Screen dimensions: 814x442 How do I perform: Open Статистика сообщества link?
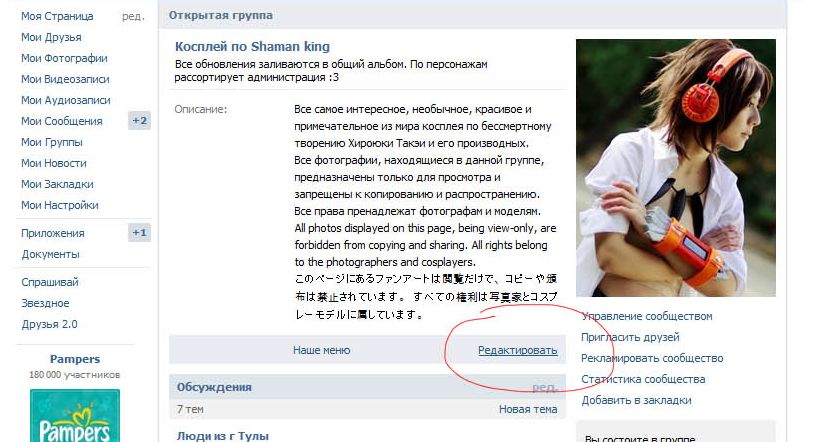[x=643, y=379]
